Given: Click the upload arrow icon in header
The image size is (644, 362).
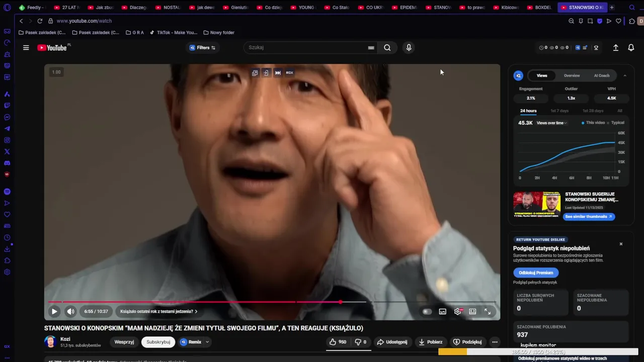Looking at the screenshot, I should pos(615,48).
